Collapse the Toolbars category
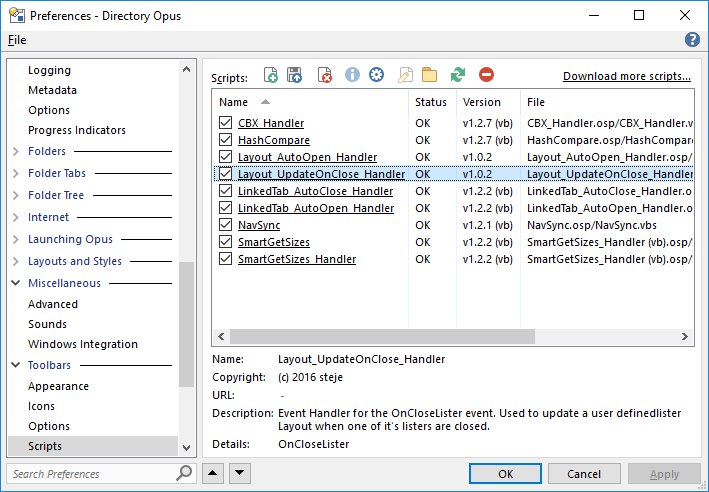 (x=16, y=365)
